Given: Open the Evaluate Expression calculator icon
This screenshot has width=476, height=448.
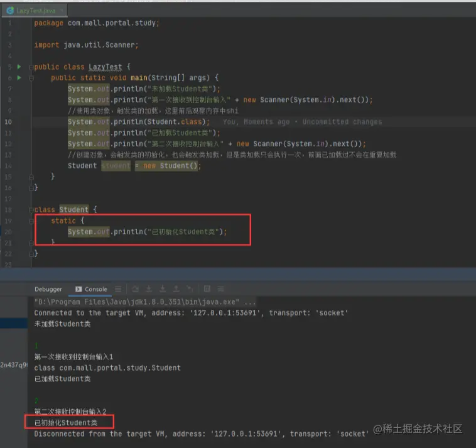Looking at the screenshot, I should [207, 289].
